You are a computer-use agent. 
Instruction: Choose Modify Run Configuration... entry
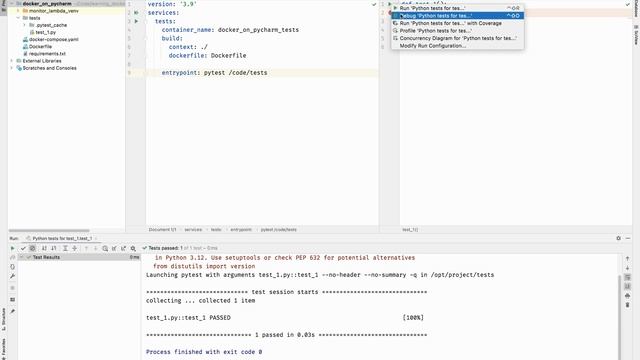(458, 46)
